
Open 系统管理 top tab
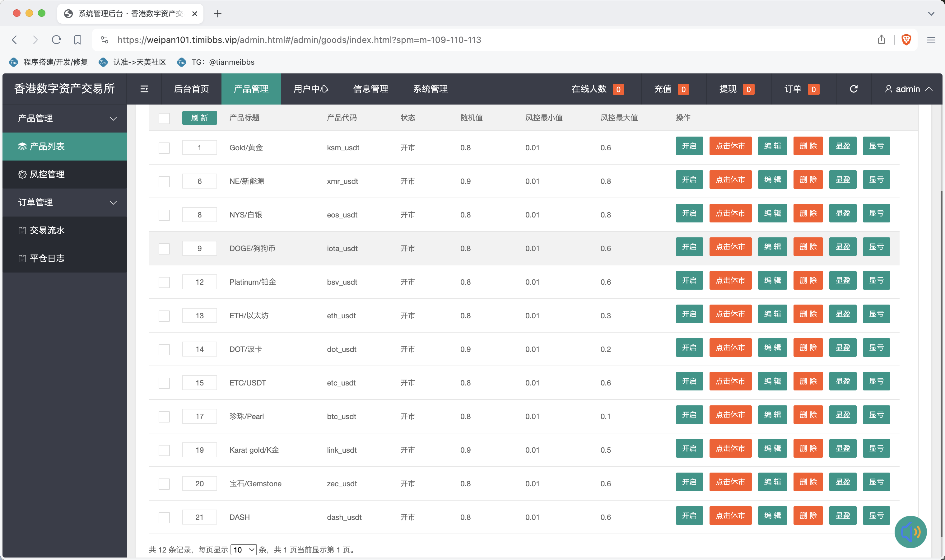(430, 89)
